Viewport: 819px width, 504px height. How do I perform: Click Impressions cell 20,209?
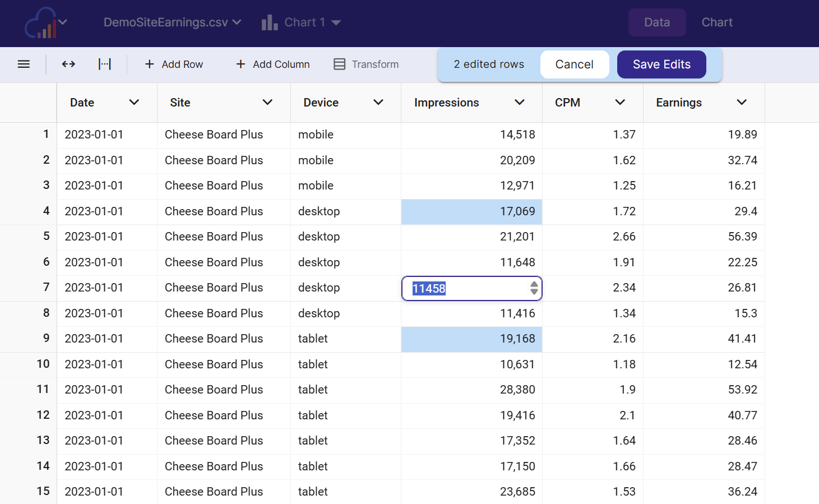click(x=471, y=160)
